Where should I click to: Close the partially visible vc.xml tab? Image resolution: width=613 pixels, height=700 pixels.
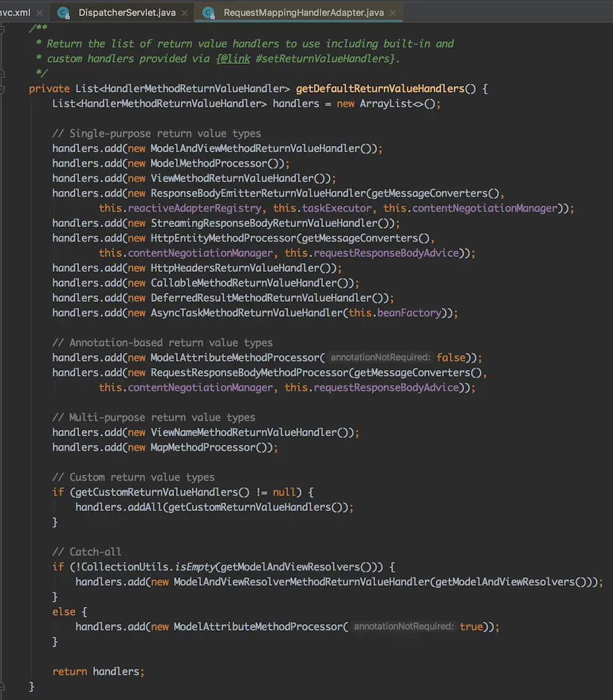(40, 12)
